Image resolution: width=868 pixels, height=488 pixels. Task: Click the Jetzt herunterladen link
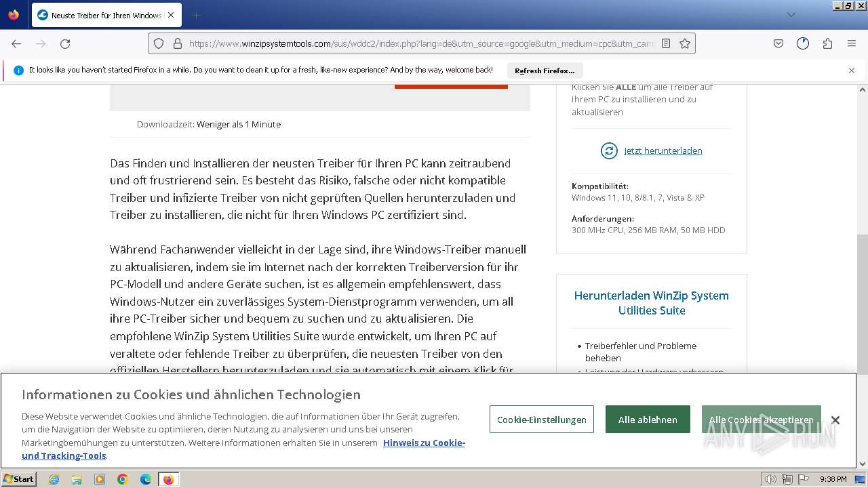pyautogui.click(x=663, y=150)
